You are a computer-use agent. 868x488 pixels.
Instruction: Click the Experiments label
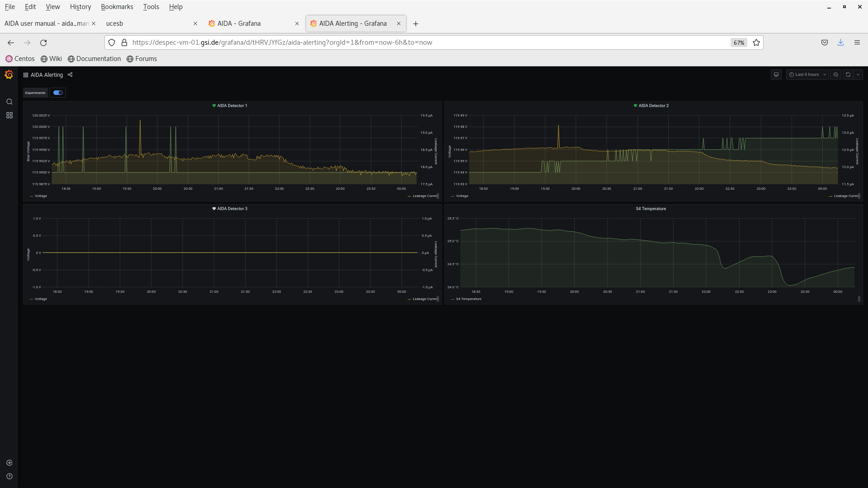(35, 93)
